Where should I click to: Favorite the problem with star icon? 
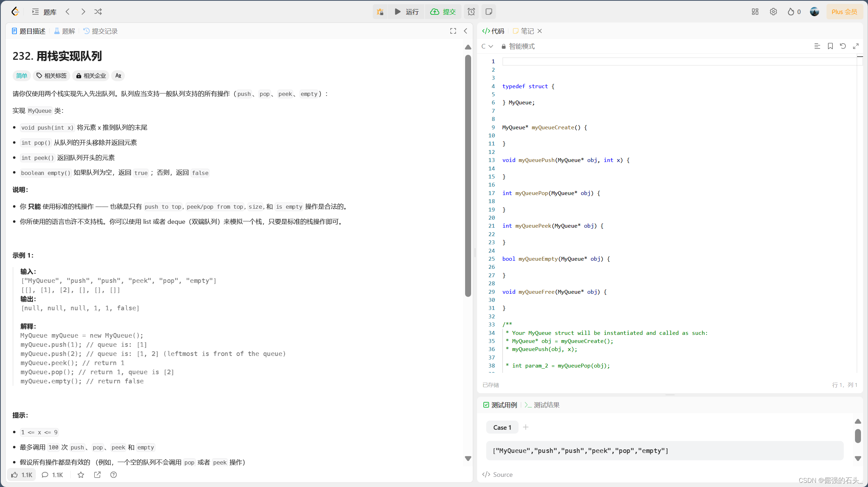(81, 475)
